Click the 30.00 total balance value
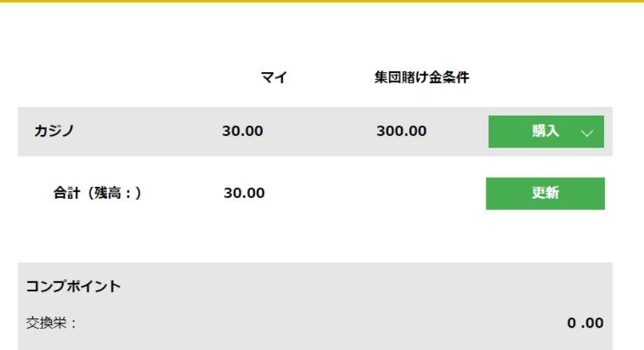Viewport: 644px width, 350px height. (x=244, y=193)
